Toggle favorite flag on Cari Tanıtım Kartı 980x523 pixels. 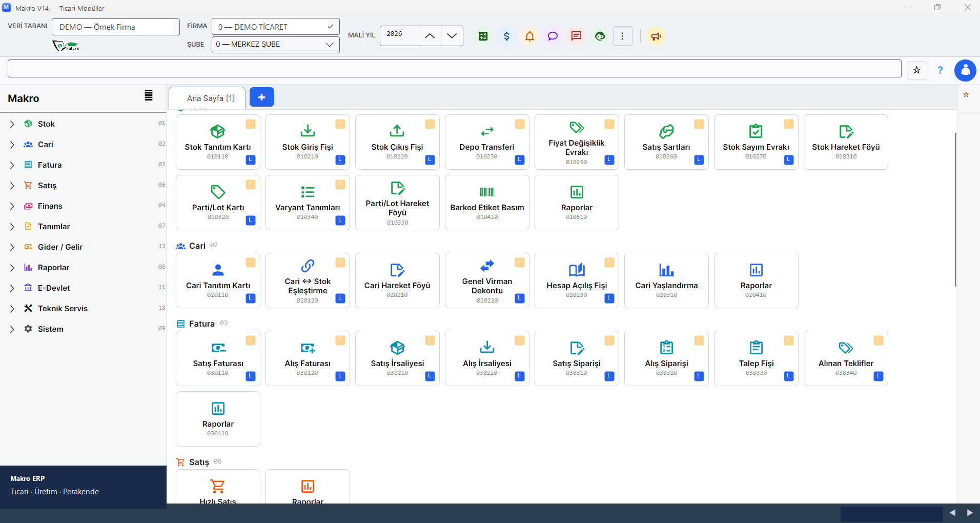(x=251, y=263)
